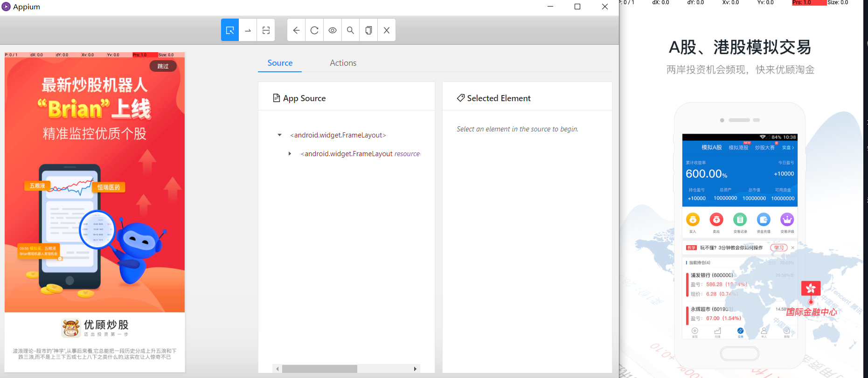The width and height of the screenshot is (868, 378).
Task: Start recording with the eye icon
Action: (x=333, y=30)
